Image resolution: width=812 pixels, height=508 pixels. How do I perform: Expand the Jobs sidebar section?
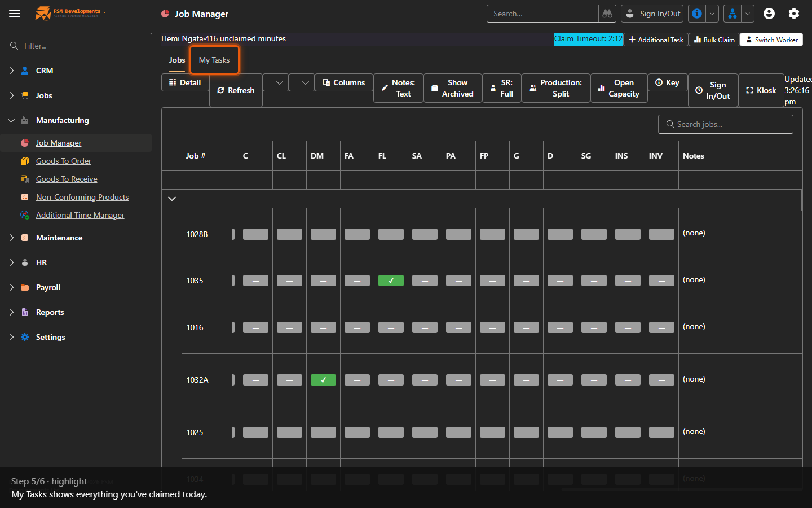click(12, 95)
